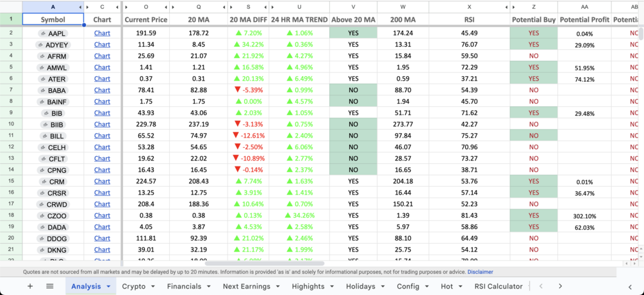
Task: Open the Chart link for DKNG
Action: pos(102,250)
